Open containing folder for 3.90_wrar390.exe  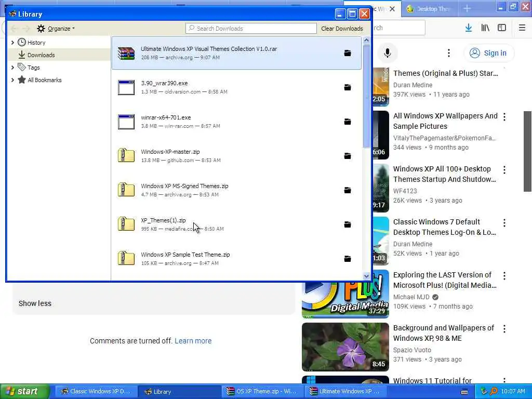click(x=348, y=87)
